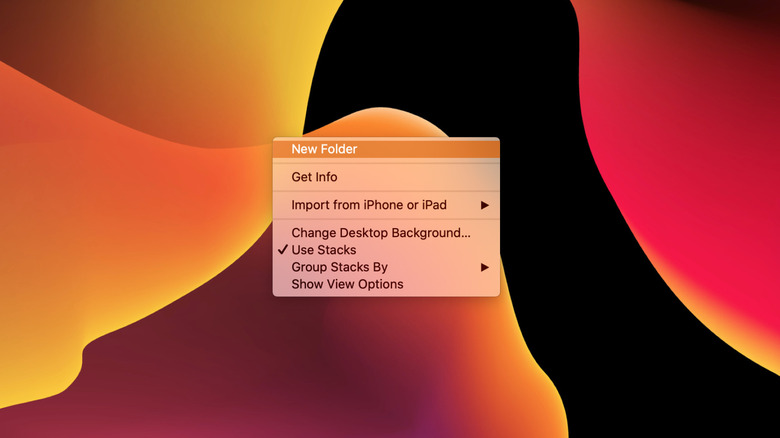Toggle Use Stacks checkmark entry

click(x=386, y=250)
